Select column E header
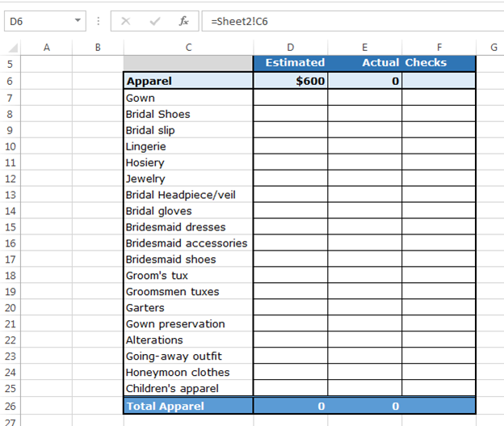This screenshot has height=426, width=504. tap(365, 48)
